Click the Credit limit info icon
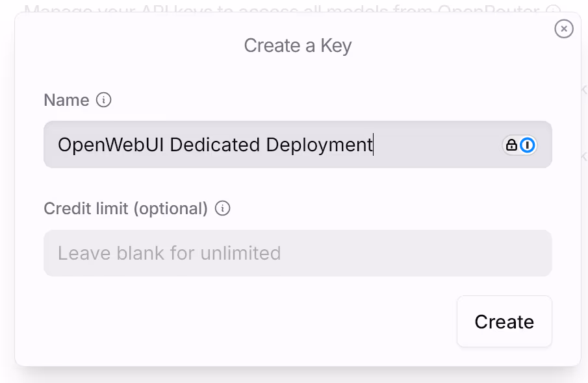The width and height of the screenshot is (588, 383). (222, 208)
